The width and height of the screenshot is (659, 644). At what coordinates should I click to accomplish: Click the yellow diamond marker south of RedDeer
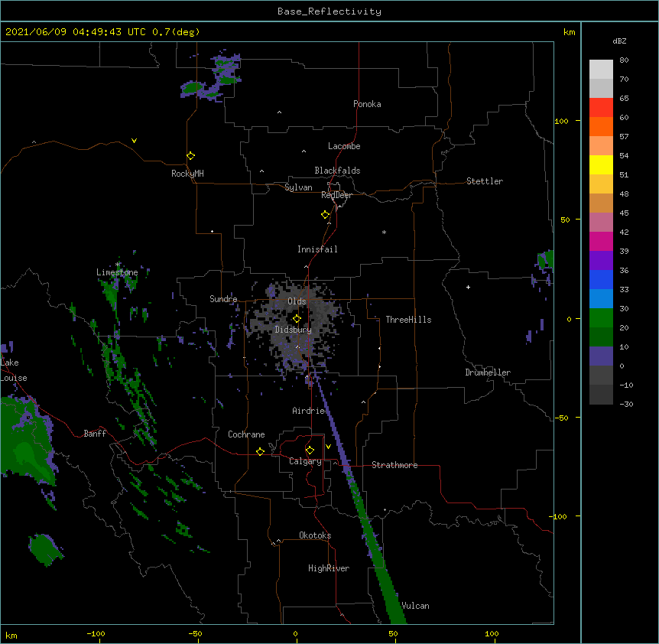[x=325, y=215]
